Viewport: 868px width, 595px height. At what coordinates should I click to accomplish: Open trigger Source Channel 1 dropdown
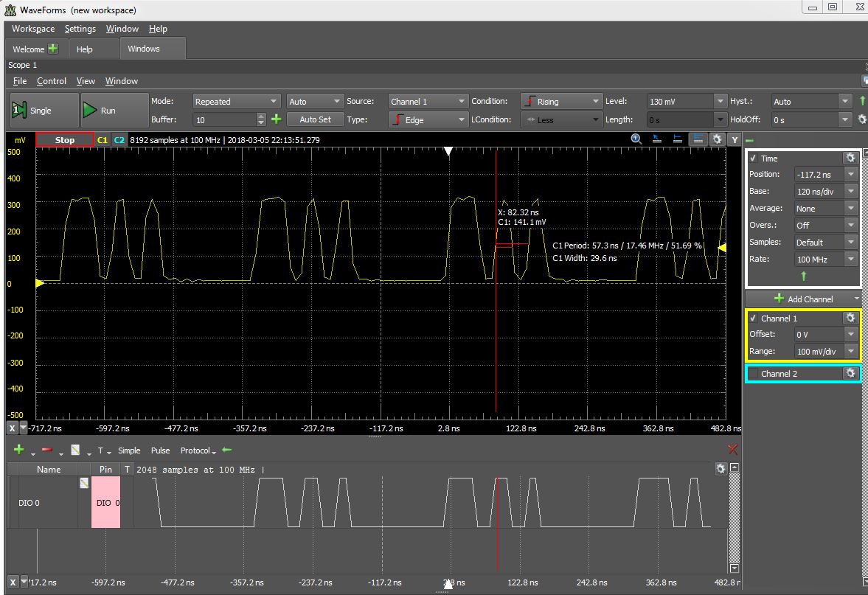tap(428, 101)
